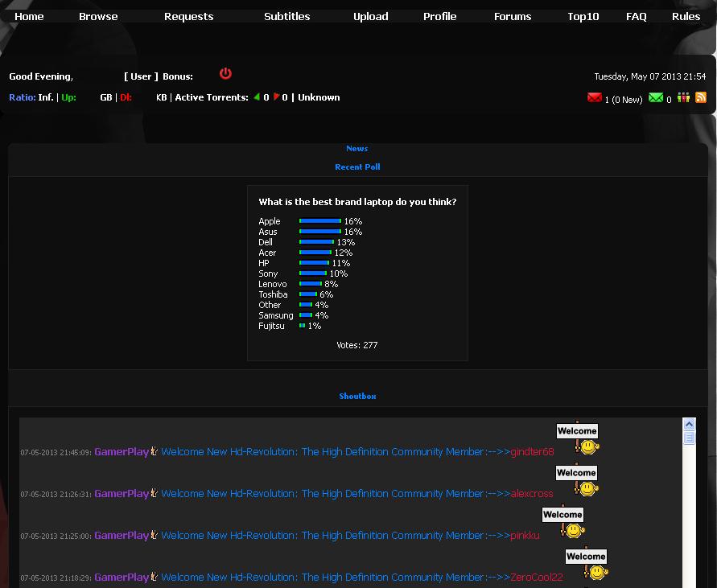
Task: Click Welcome smiley beside gindter68
Action: pos(579,438)
